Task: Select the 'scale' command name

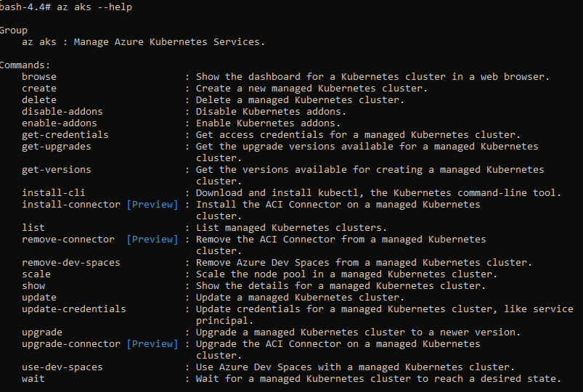Action: [x=36, y=274]
